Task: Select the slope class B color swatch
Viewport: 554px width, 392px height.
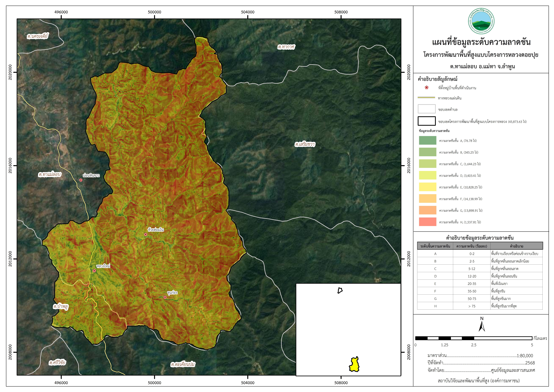Action: (428, 152)
